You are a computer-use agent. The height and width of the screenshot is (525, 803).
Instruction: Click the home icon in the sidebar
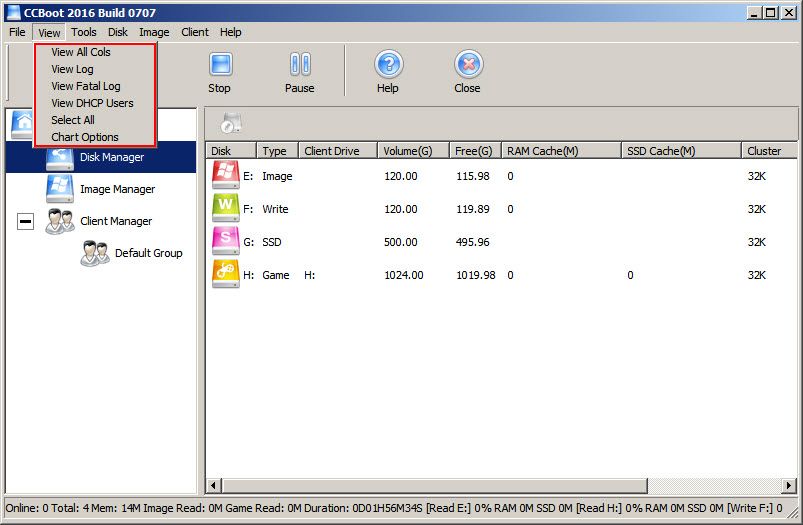23,124
